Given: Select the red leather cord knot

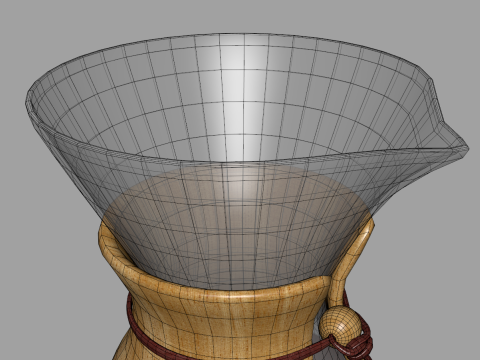Looking at the screenshot, I should tap(358, 345).
